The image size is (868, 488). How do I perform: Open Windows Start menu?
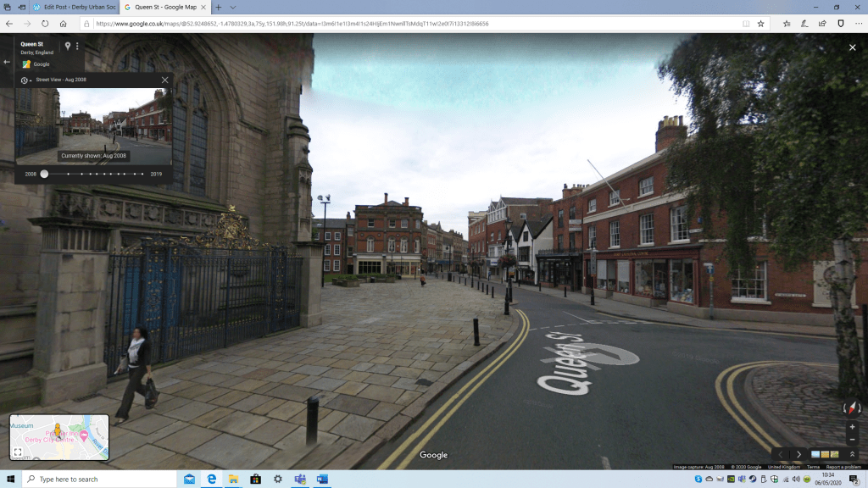(x=10, y=480)
